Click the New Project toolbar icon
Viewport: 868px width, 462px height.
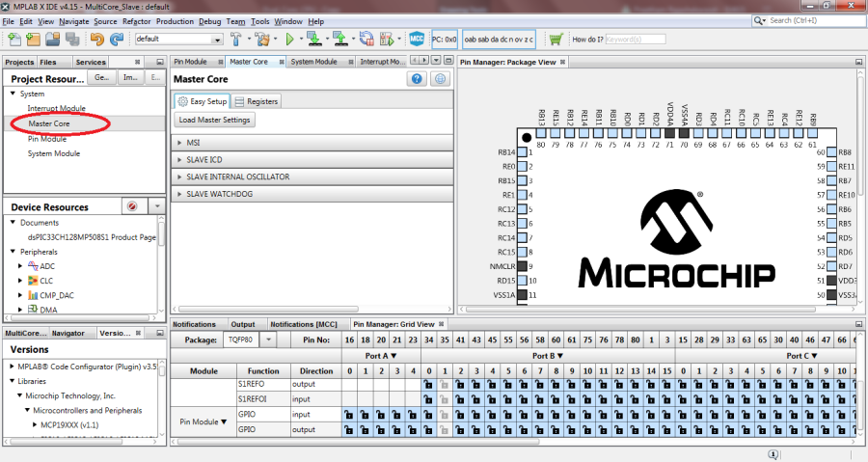(34, 40)
